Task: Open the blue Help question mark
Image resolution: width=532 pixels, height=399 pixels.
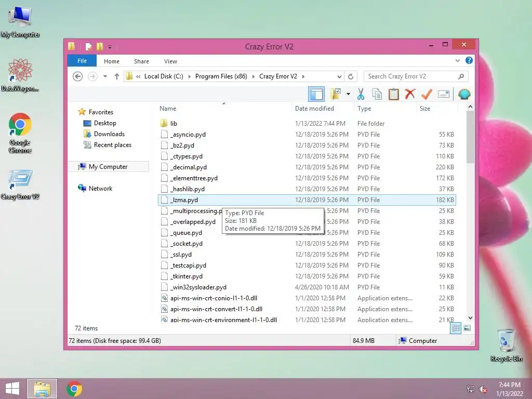Action: [x=469, y=60]
